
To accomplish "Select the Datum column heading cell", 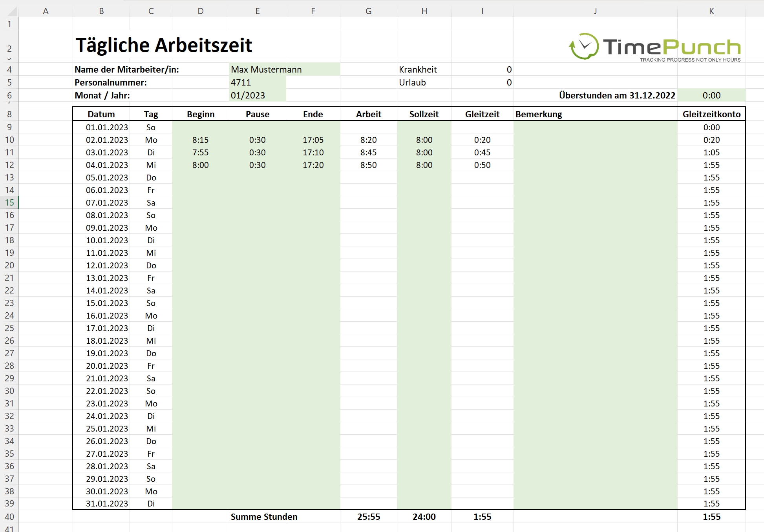I will (101, 114).
